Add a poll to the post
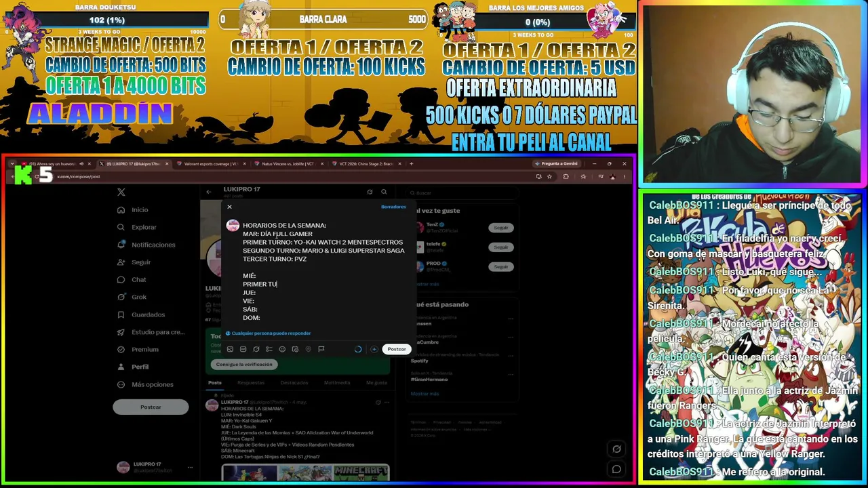The width and height of the screenshot is (868, 488). 269,349
